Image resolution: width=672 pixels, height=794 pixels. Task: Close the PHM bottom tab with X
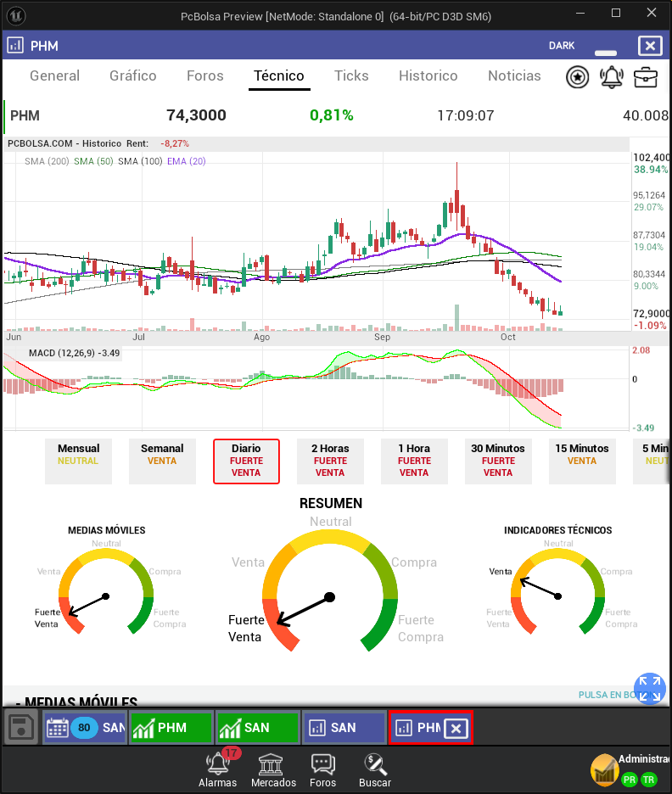tap(456, 728)
